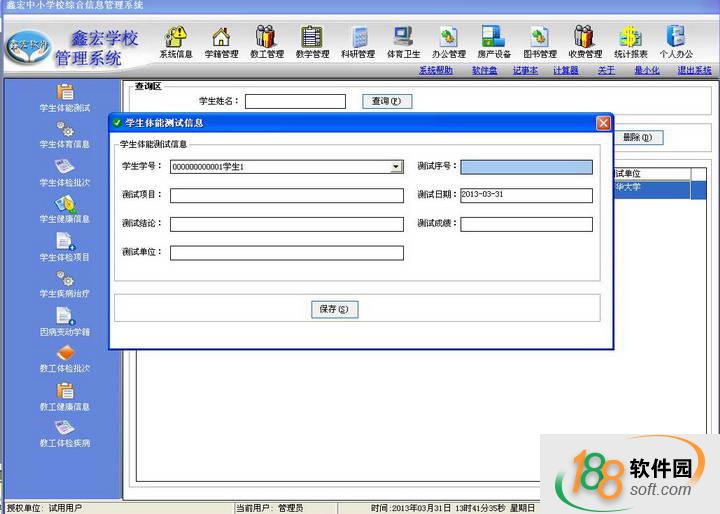Viewport: 720px width, 514px height.
Task: Open 因病变动学籍 sidebar item
Action: [x=64, y=321]
